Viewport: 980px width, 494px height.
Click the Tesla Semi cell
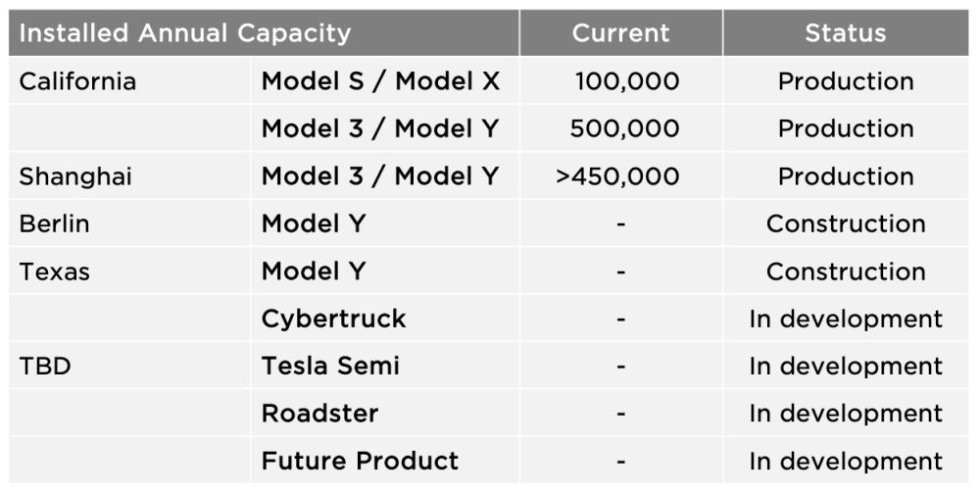pyautogui.click(x=330, y=367)
